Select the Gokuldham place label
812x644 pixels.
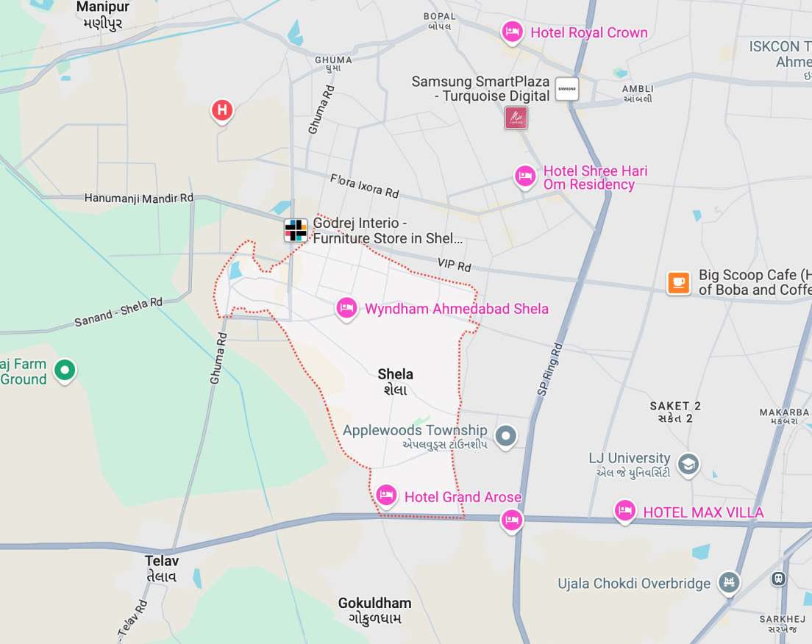(x=375, y=610)
